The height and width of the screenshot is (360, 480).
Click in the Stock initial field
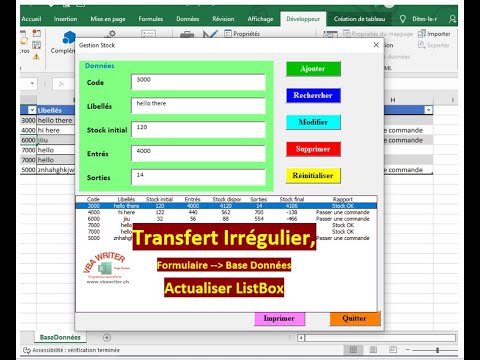198,130
